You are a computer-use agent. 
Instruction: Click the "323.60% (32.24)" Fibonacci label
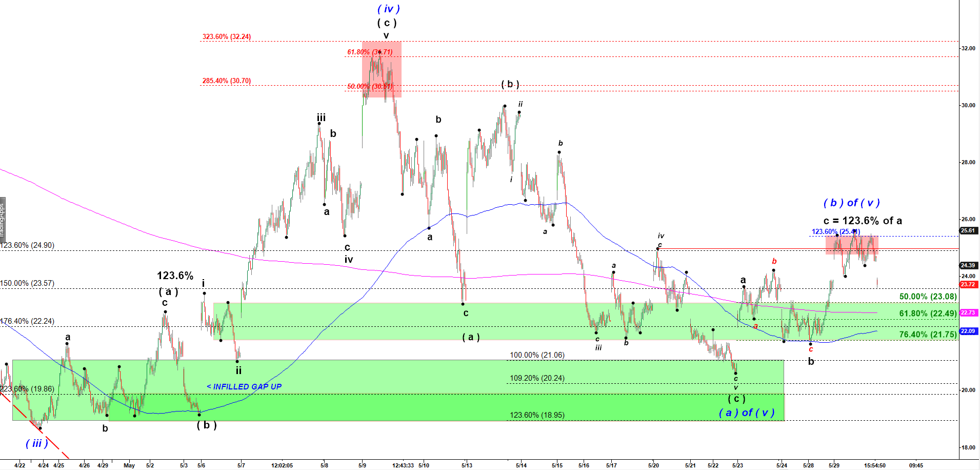click(x=227, y=37)
